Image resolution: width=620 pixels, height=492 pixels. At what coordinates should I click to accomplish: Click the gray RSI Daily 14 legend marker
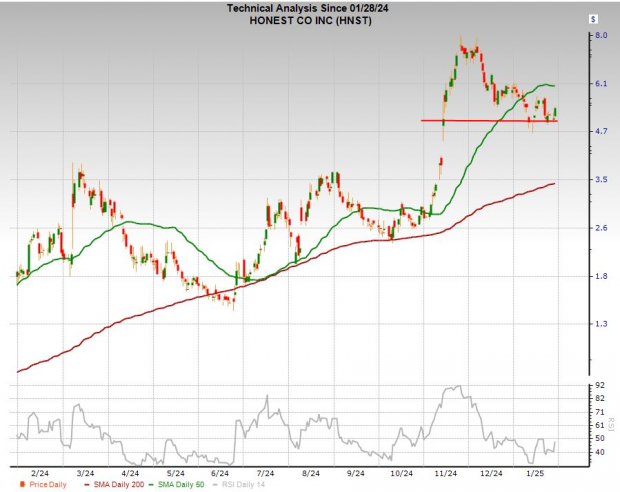[215, 483]
